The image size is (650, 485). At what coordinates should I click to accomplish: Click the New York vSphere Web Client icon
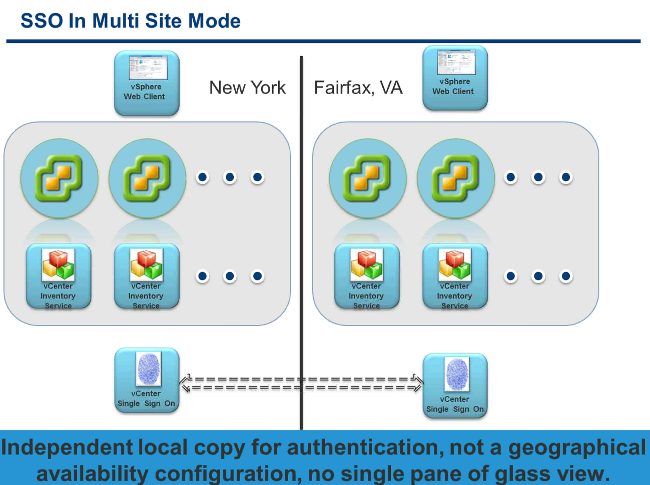pos(147,83)
